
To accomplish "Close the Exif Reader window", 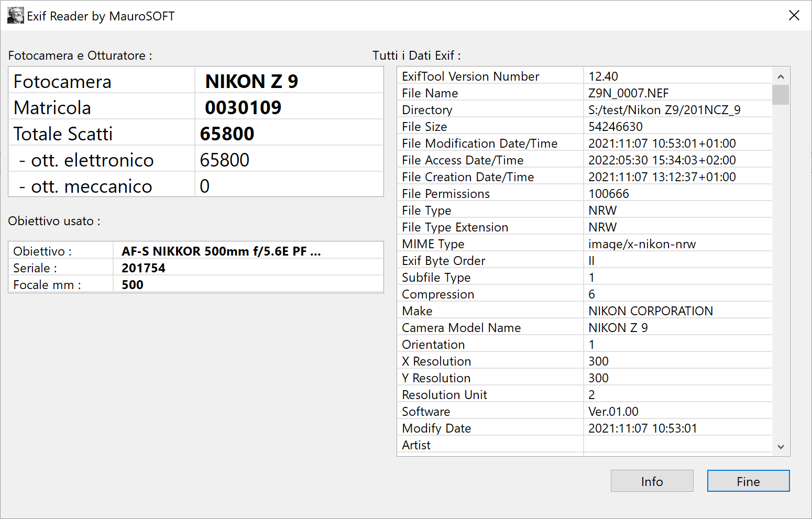I will 794,16.
